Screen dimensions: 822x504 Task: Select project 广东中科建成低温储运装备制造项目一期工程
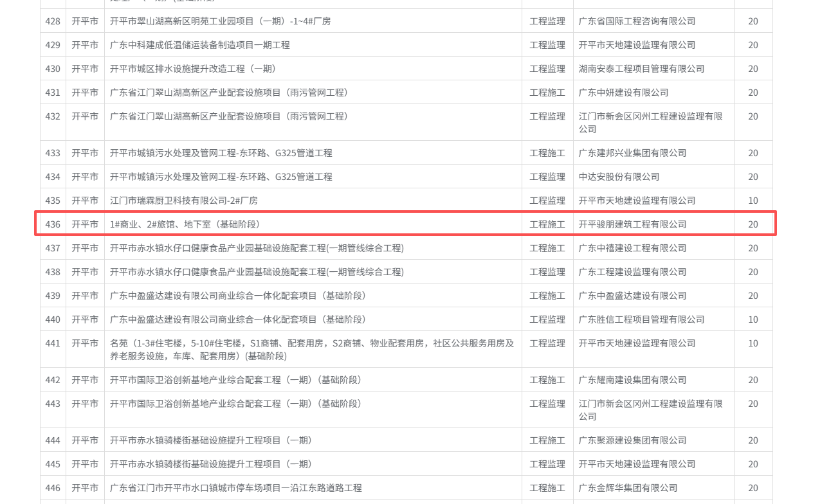[x=200, y=45]
